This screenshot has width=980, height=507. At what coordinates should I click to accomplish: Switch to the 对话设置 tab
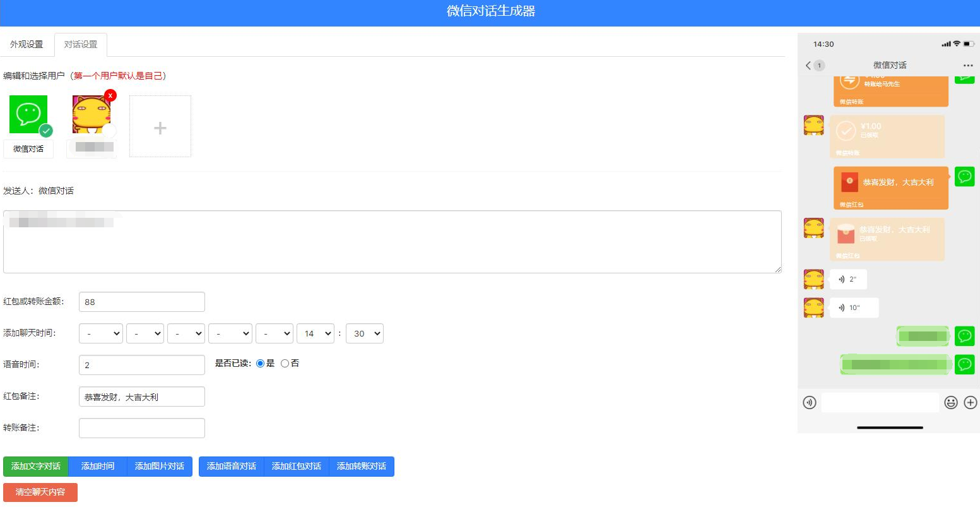[x=81, y=44]
